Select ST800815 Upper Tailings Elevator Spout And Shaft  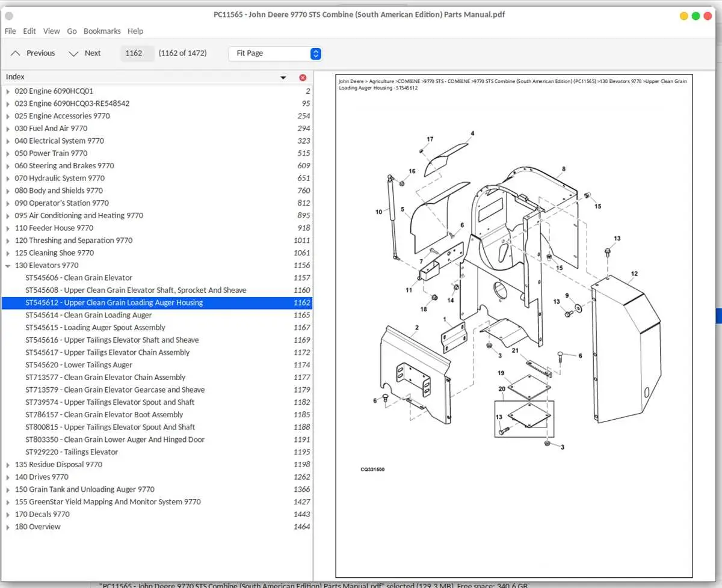tap(157, 427)
